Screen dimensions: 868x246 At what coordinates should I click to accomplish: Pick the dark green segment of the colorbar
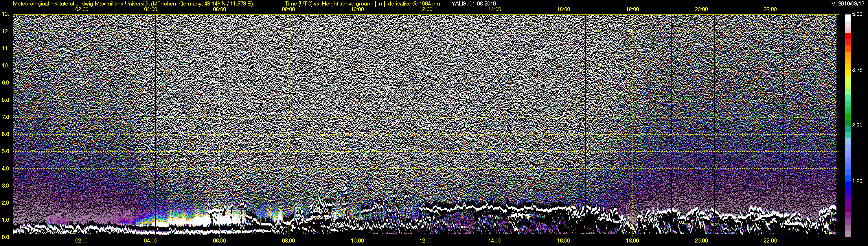click(x=847, y=122)
